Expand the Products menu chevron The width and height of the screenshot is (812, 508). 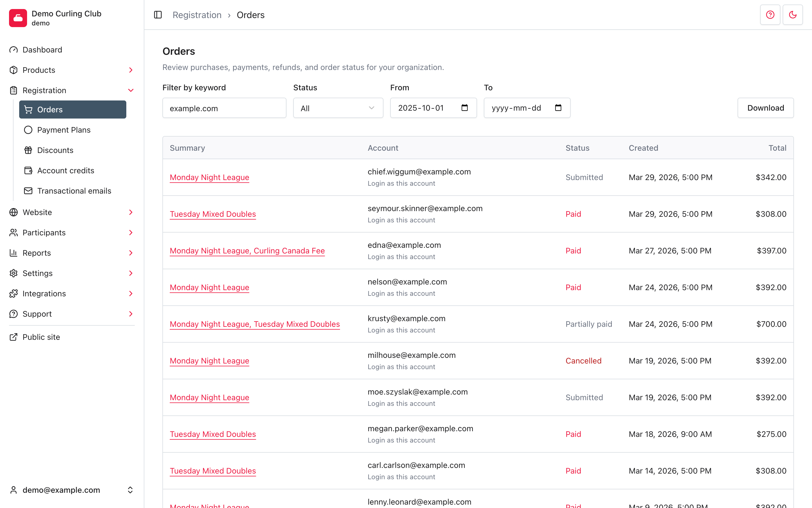pyautogui.click(x=131, y=70)
